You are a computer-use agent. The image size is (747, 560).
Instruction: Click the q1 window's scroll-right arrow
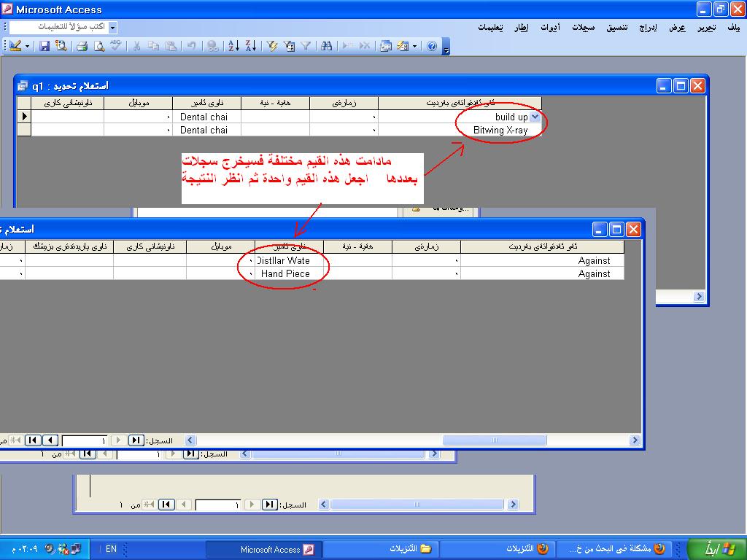coord(699,296)
